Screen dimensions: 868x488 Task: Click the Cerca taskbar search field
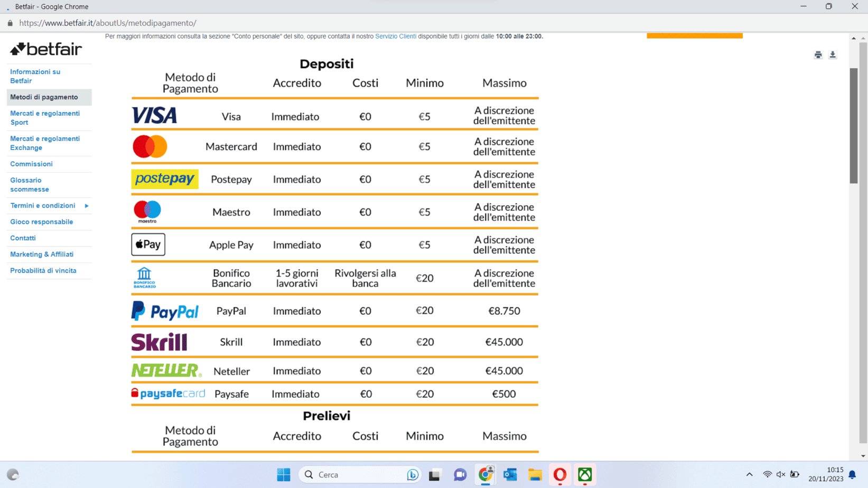[x=360, y=475]
